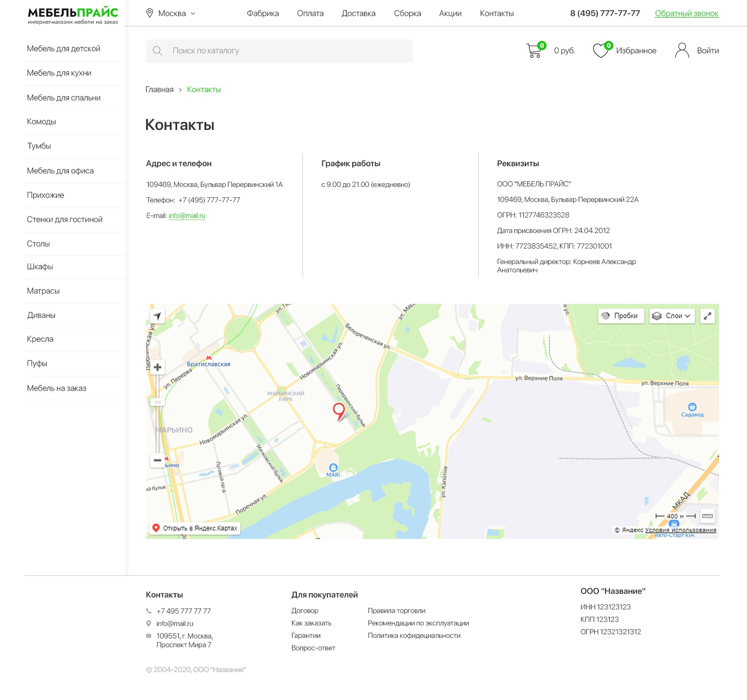Open Мебель для детской category

pos(64,49)
